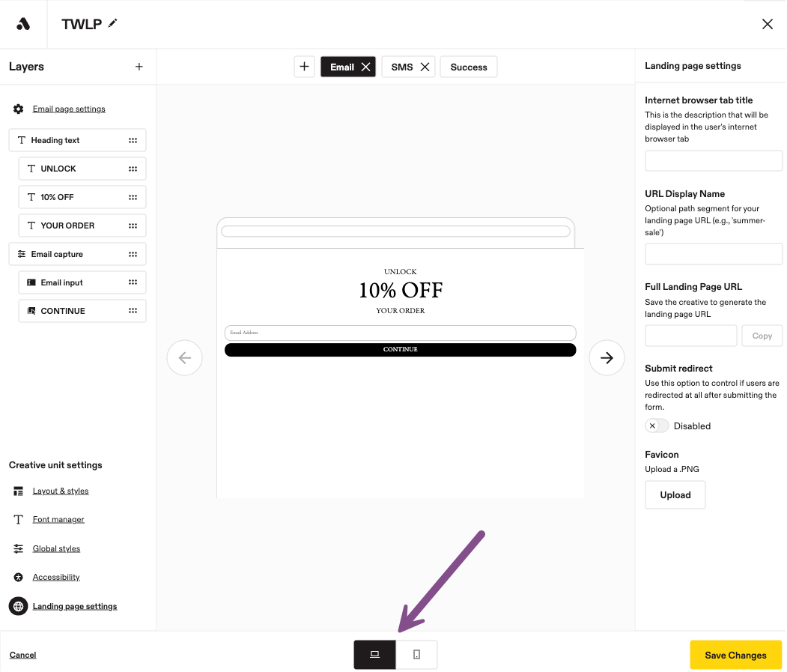Screen dimensions: 787x672
Task: Add a new page step with plus button
Action: click(304, 67)
